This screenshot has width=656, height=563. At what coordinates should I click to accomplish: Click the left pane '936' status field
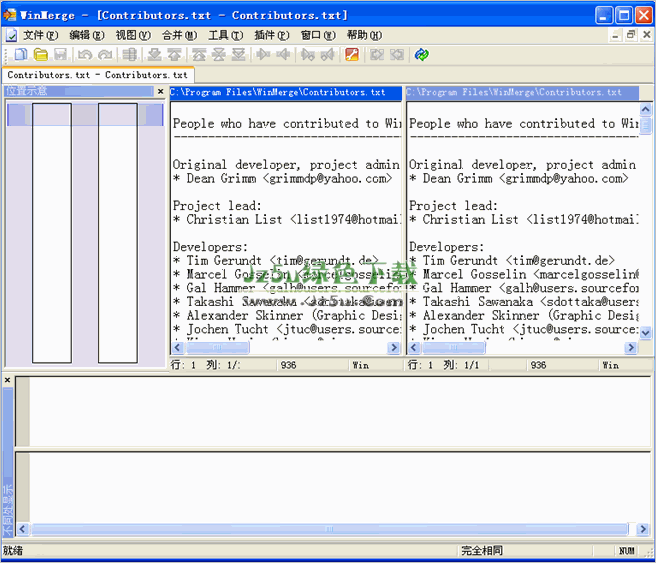click(288, 365)
